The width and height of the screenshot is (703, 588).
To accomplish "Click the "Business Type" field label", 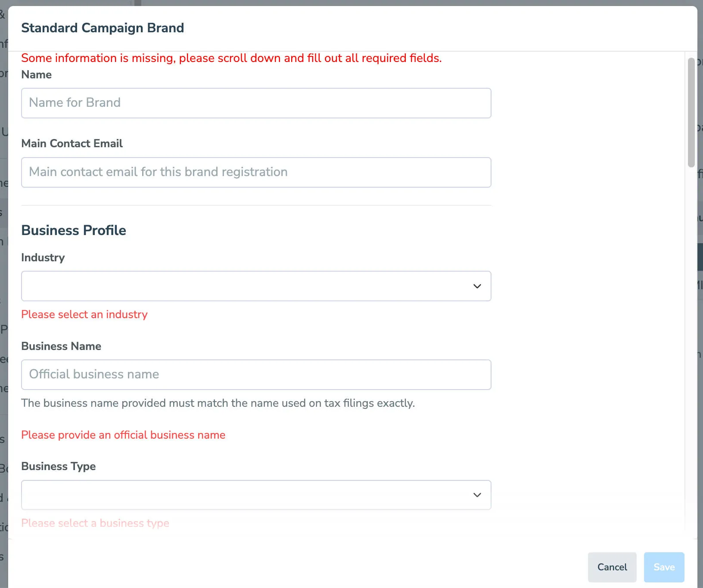I will click(59, 466).
